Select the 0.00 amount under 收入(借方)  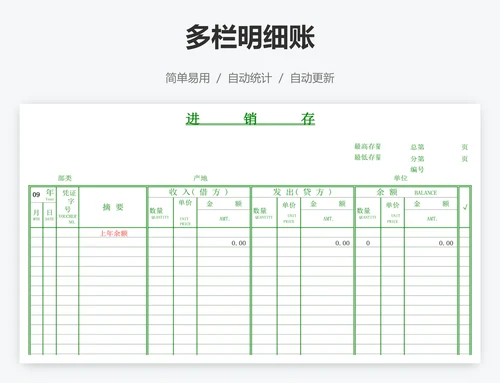239,243
